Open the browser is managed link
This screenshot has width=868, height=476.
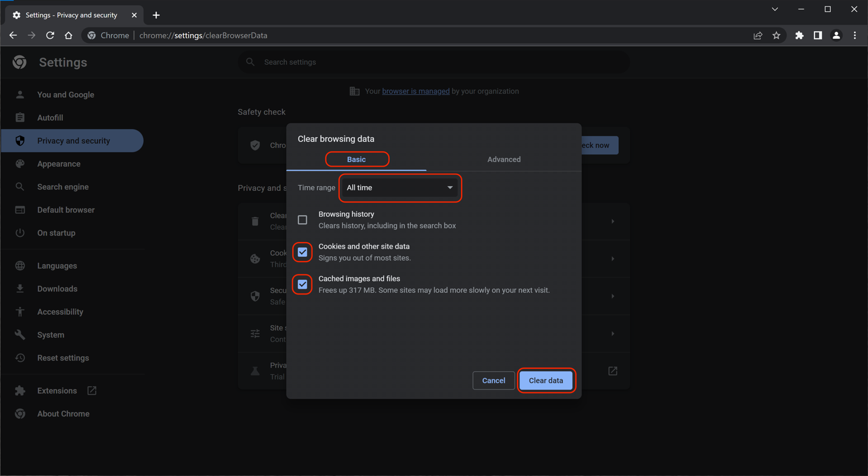(x=416, y=91)
